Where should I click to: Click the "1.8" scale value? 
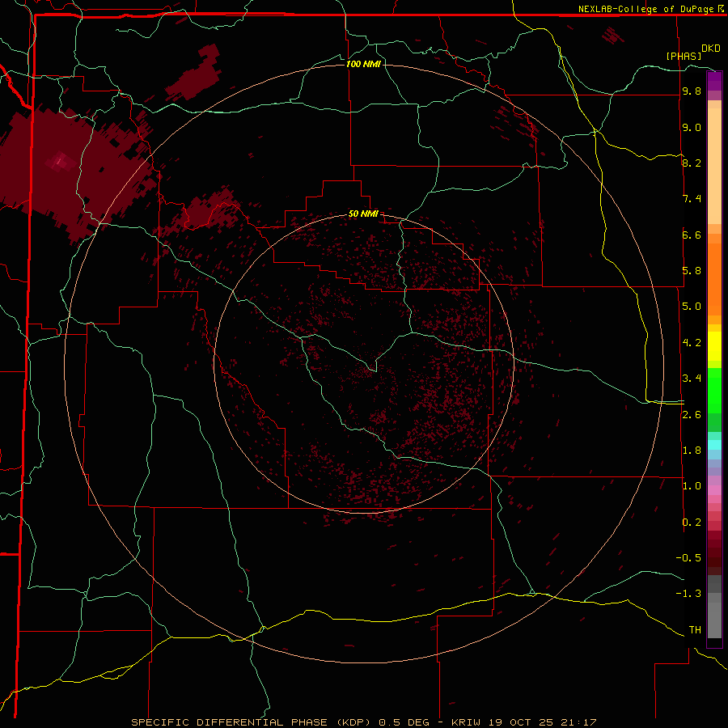(692, 450)
